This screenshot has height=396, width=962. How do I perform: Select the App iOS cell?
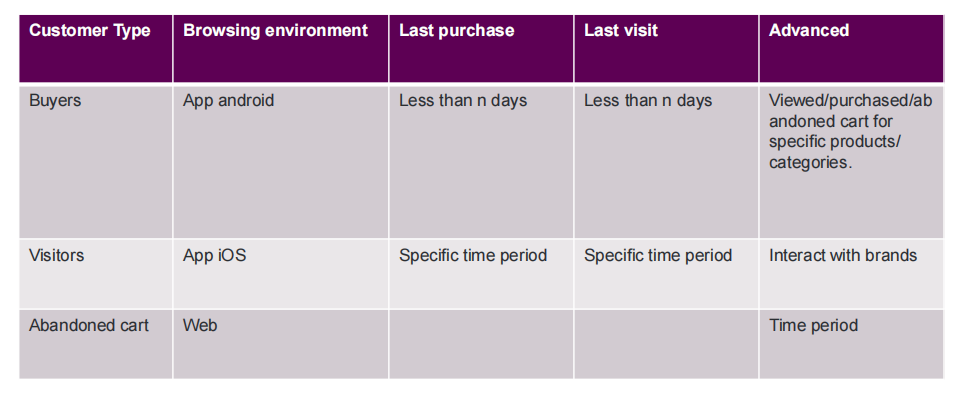281,274
